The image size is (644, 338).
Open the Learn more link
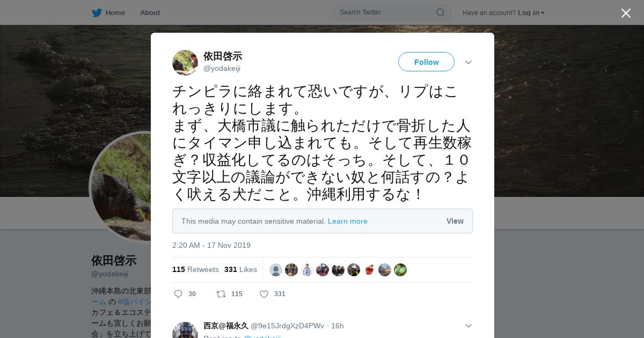tap(348, 221)
